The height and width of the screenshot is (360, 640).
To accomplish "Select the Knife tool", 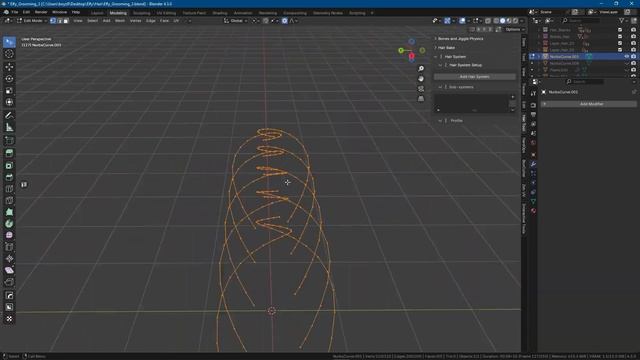I will click(x=9, y=200).
